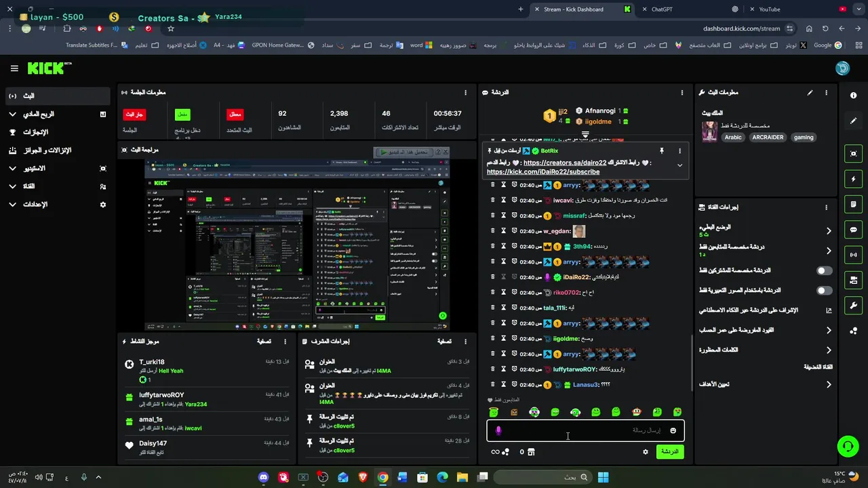The width and height of the screenshot is (868, 488).
Task: Open stream info panel three-dot menu
Action: pos(826,92)
